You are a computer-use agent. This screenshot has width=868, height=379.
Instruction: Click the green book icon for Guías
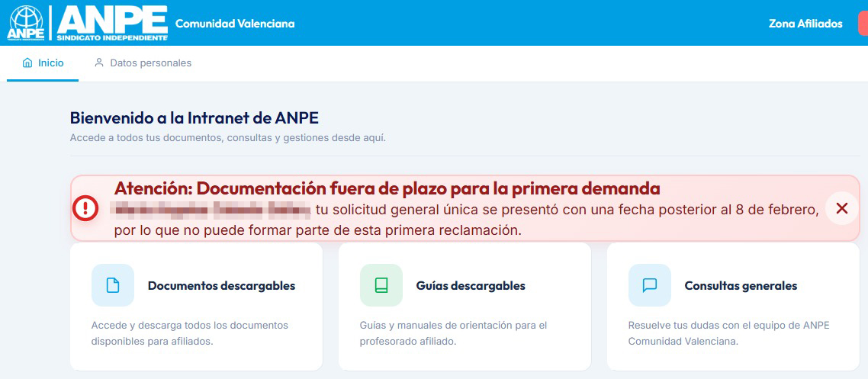(381, 285)
